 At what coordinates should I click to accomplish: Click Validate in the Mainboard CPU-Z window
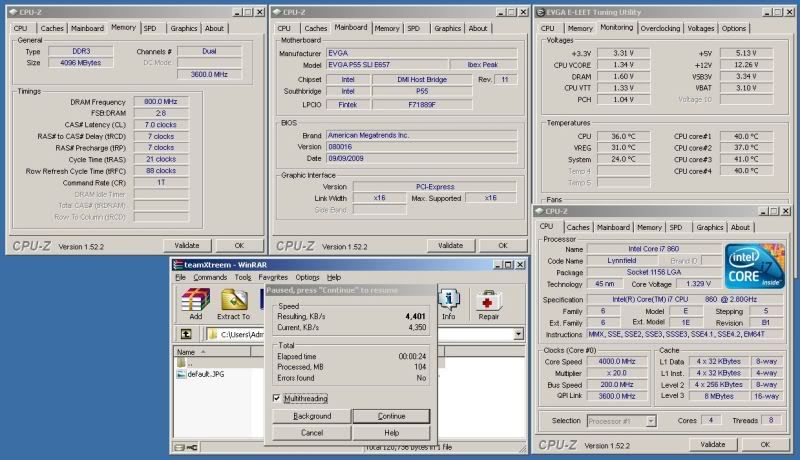pos(451,245)
